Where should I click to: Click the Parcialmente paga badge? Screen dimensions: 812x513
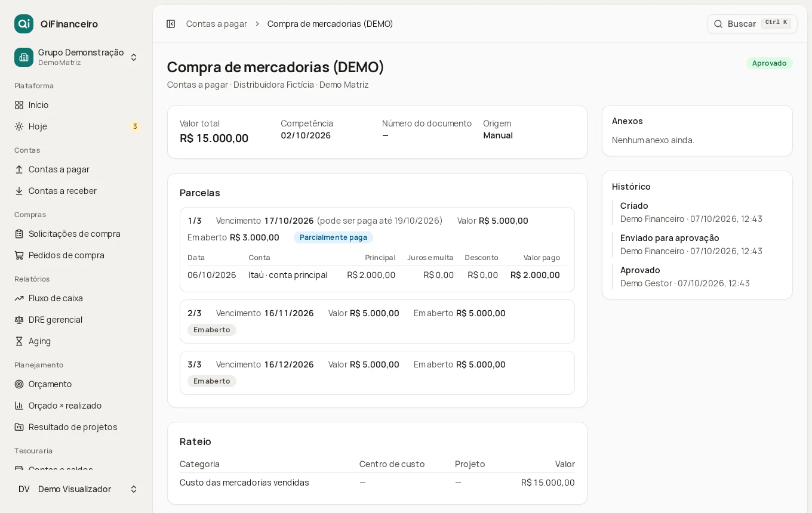coord(333,237)
